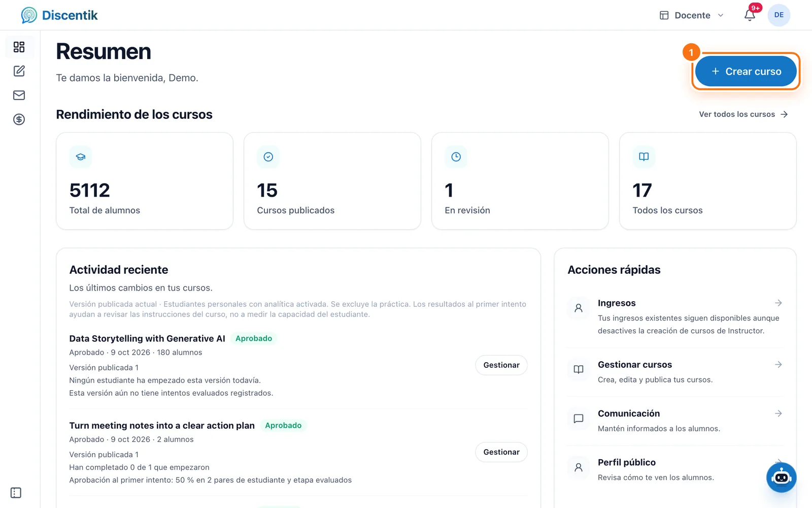Open Gestionar cursos quick action

[675, 372]
